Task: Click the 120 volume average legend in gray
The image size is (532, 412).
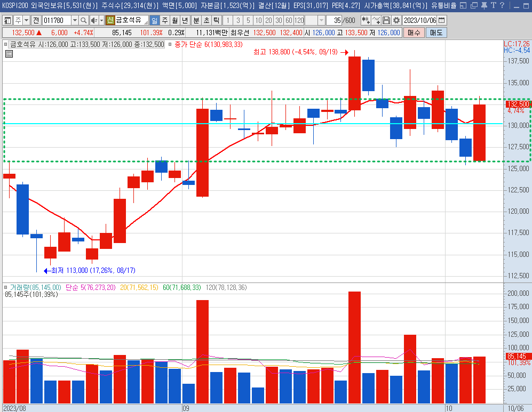Action: click(x=226, y=287)
